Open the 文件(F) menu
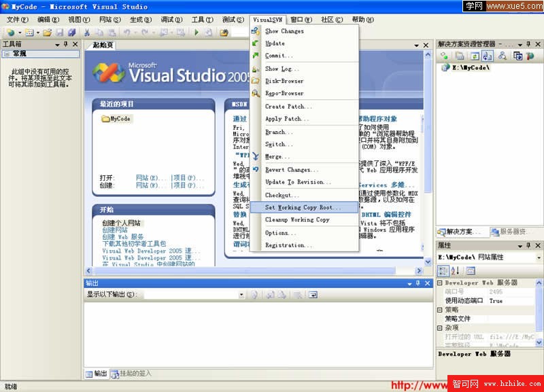This screenshot has width=544, height=392. [x=18, y=20]
